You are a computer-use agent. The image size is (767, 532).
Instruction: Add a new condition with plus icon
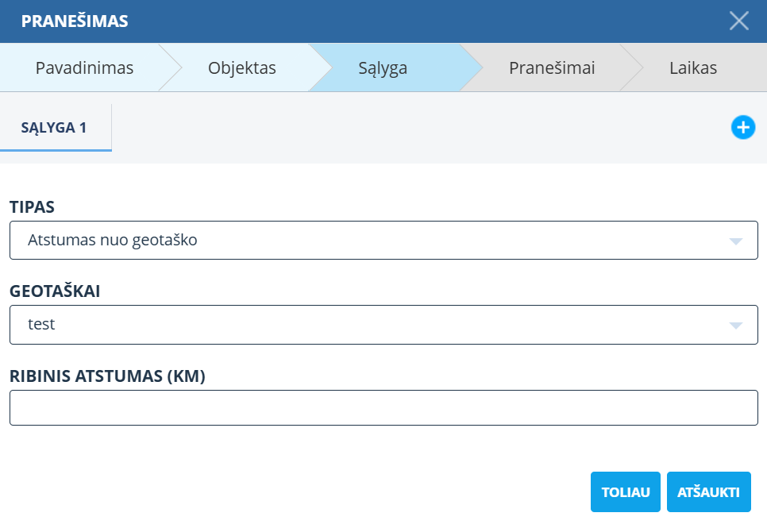point(742,127)
